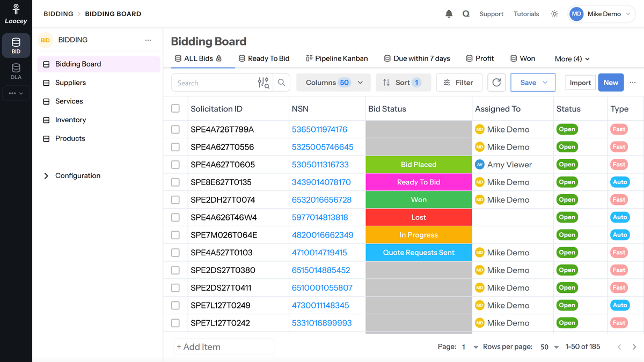The height and width of the screenshot is (362, 644).
Task: Switch to the Ready To Bid tab
Action: click(264, 58)
